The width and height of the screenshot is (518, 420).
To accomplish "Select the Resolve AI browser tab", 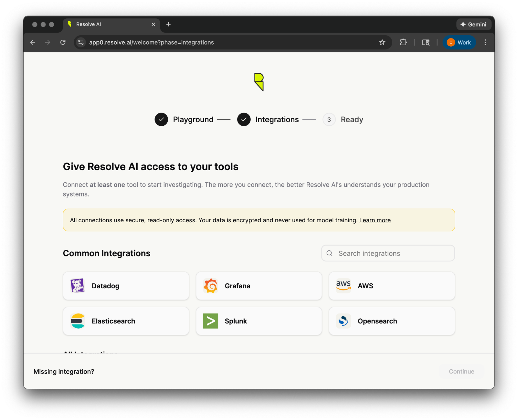I will coord(112,24).
